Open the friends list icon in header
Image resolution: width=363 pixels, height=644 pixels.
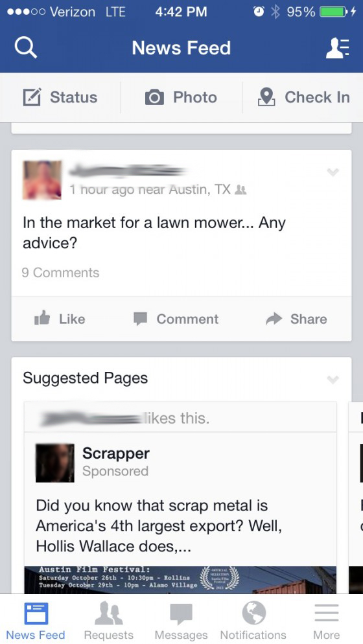point(338,48)
